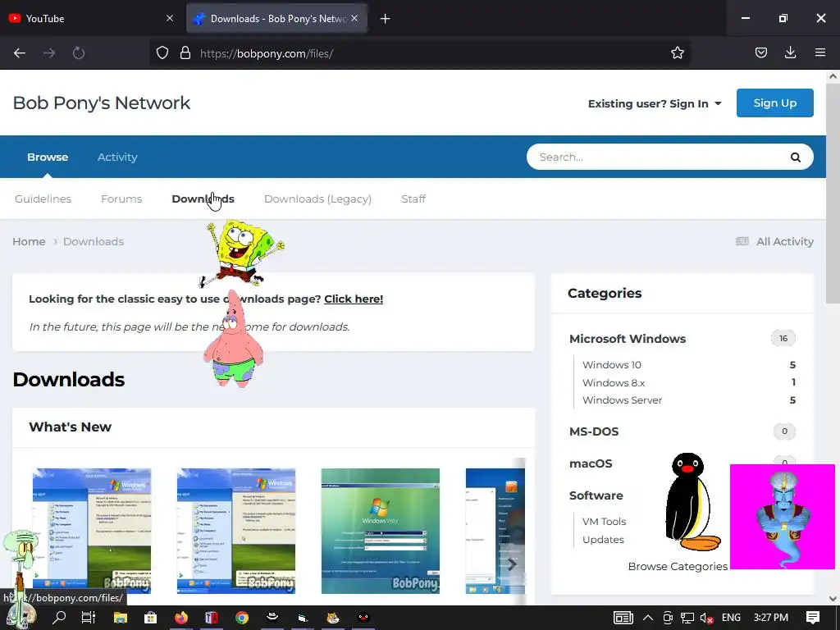
Task: Open the Firefox hamburger menu
Action: click(x=819, y=53)
